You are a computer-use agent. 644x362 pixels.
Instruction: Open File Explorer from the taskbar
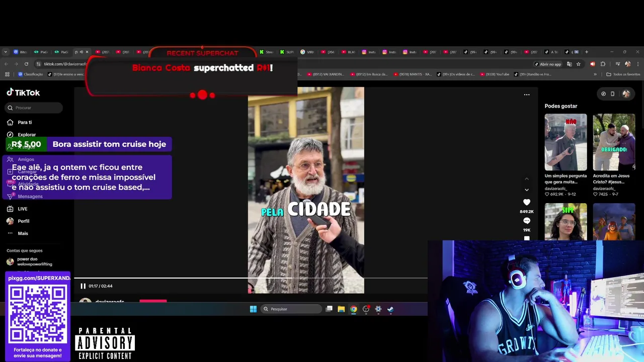pyautogui.click(x=341, y=309)
